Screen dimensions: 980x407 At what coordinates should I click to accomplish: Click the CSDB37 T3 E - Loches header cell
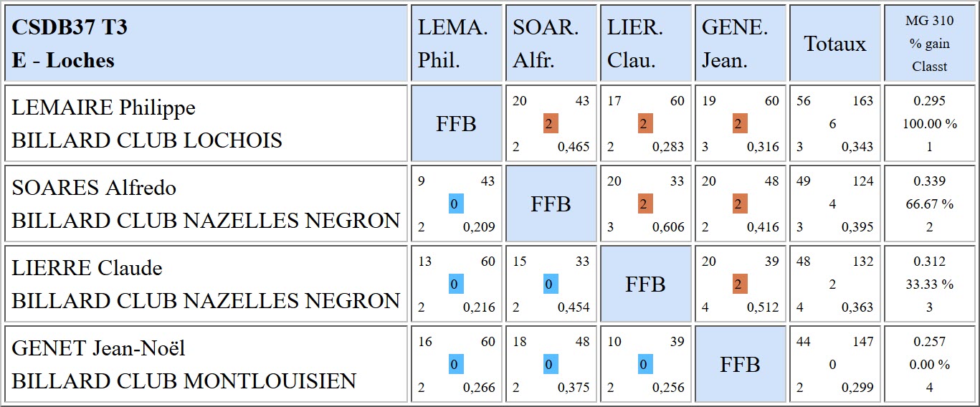[206, 44]
